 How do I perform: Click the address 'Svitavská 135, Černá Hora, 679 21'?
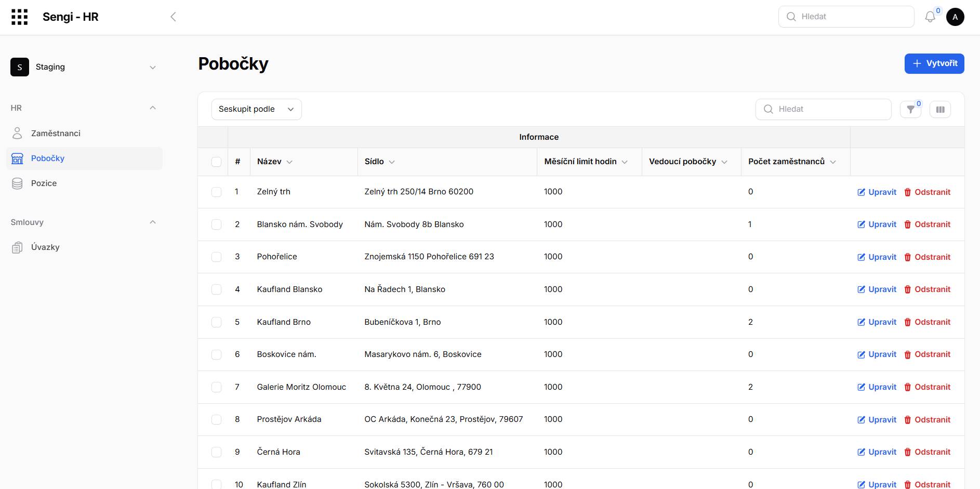429,452
